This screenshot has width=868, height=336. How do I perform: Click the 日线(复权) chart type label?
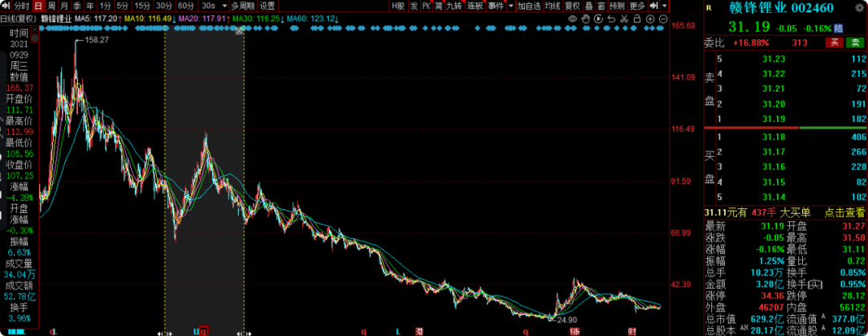(18, 18)
